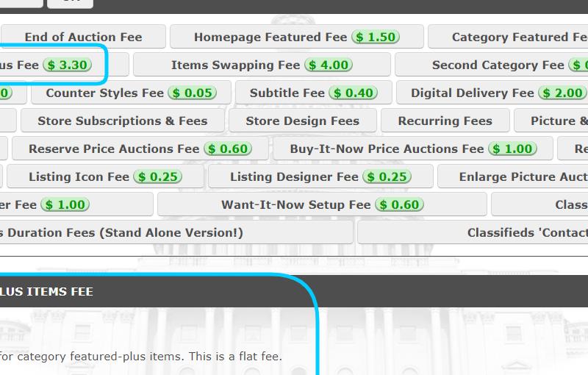This screenshot has width=588, height=375.
Task: Select the Store Design Fees tab
Action: (x=303, y=121)
